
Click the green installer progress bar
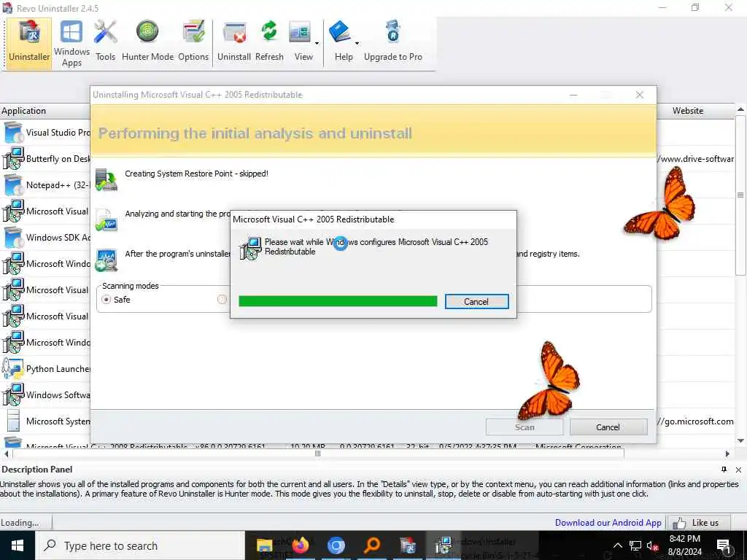(338, 301)
